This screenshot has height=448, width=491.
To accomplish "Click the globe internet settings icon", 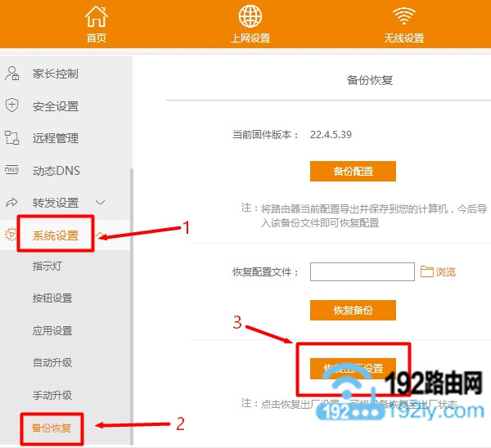I will point(250,16).
